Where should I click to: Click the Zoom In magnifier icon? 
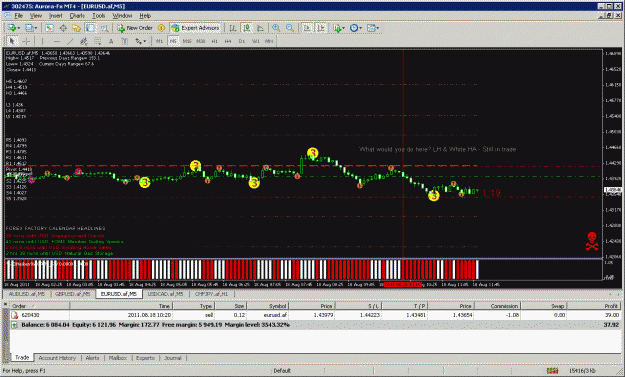click(276, 28)
